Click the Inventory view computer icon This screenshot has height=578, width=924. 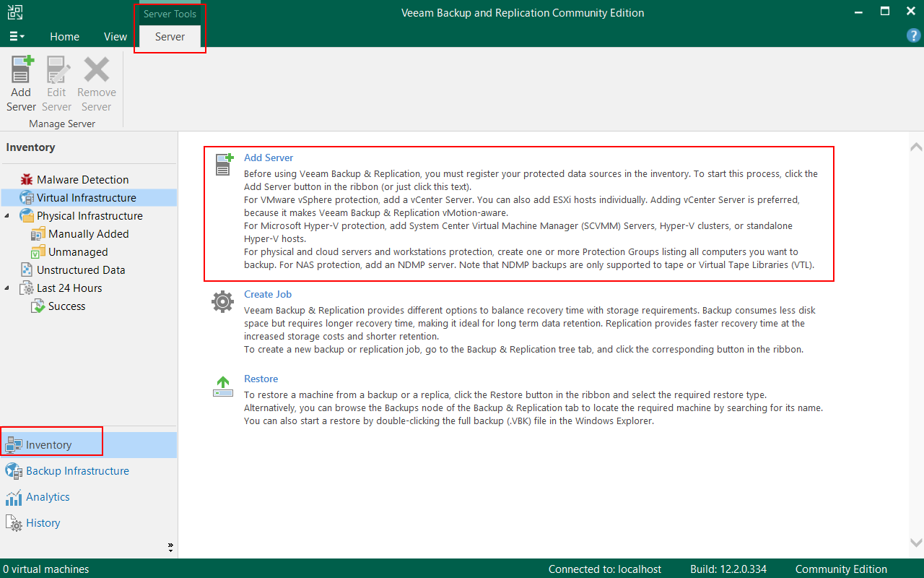pos(14,445)
